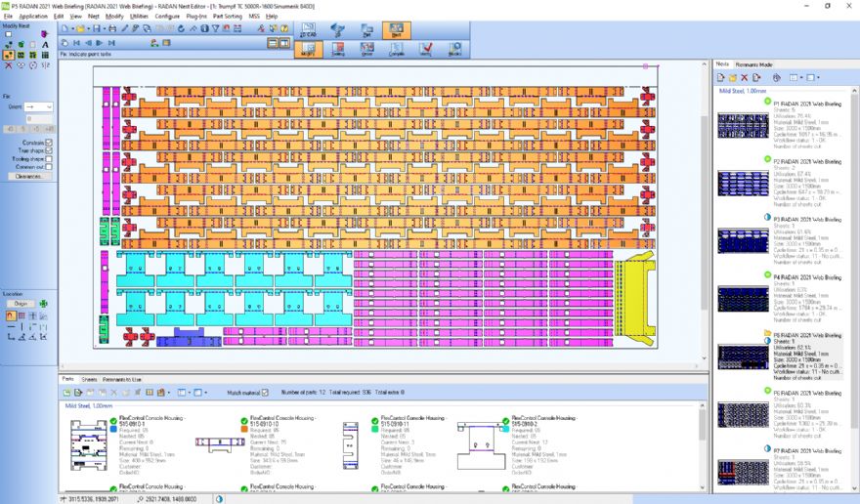Click the highlighted snap icon under Location
Screen dimensions: 860x504
click(x=11, y=315)
